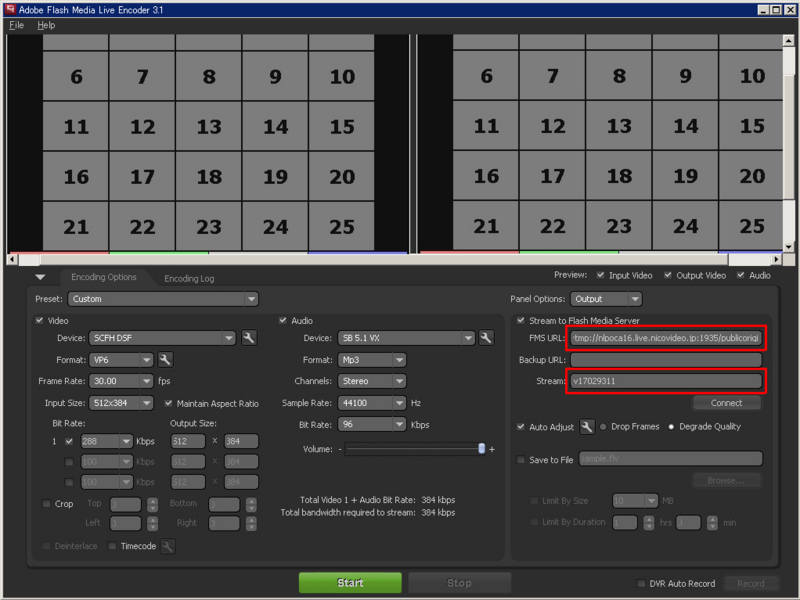Open the Input Size 512x384 dropdown
Screen dimensions: 800x600
(x=121, y=403)
